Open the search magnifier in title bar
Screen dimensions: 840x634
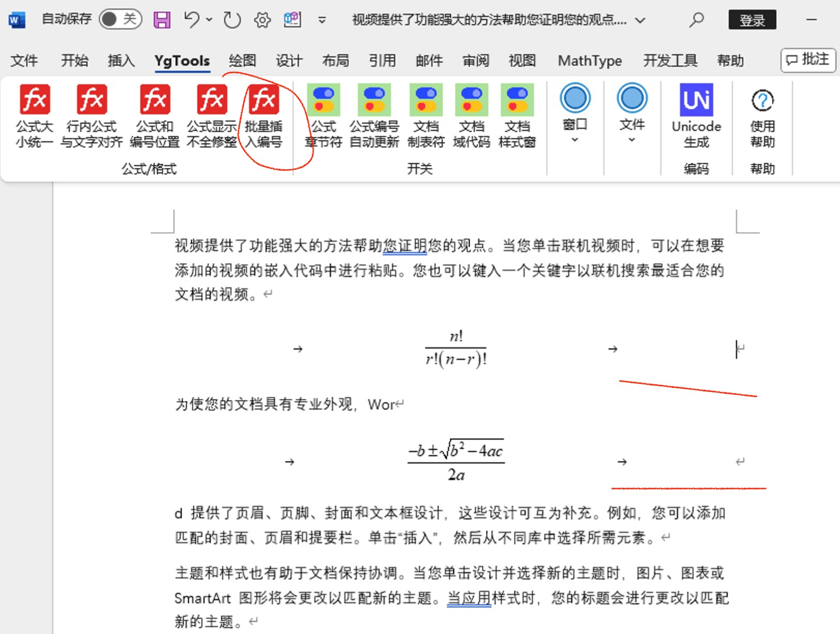(697, 20)
